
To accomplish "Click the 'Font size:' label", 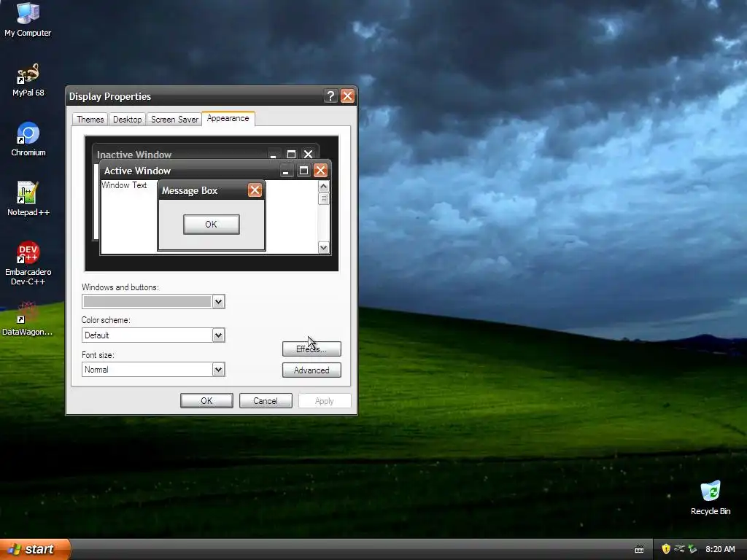I will coord(98,355).
